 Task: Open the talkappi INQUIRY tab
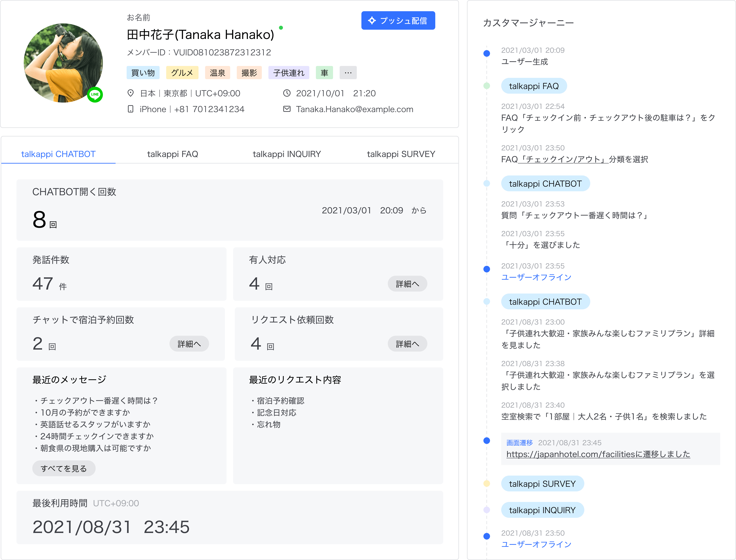[x=287, y=154]
